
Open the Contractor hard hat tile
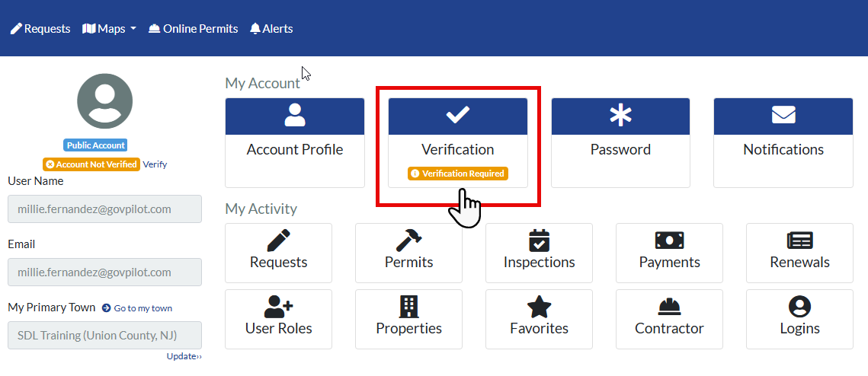click(669, 319)
